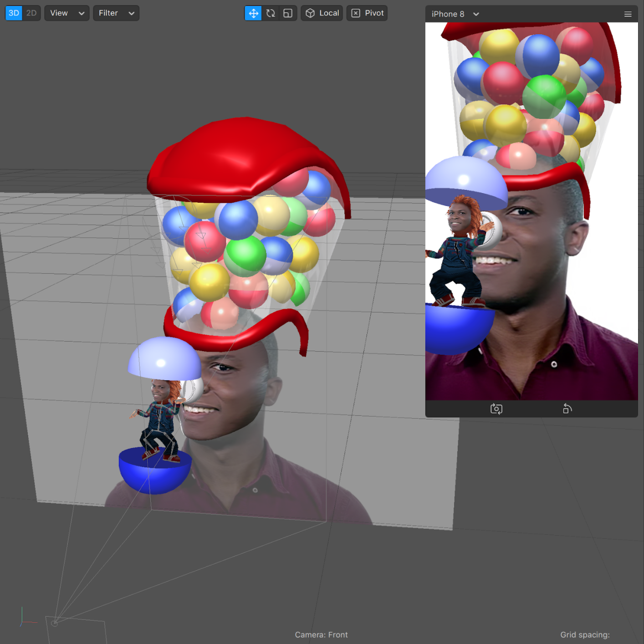The height and width of the screenshot is (644, 644).
Task: Select the Move manipulator tool
Action: pos(254,13)
